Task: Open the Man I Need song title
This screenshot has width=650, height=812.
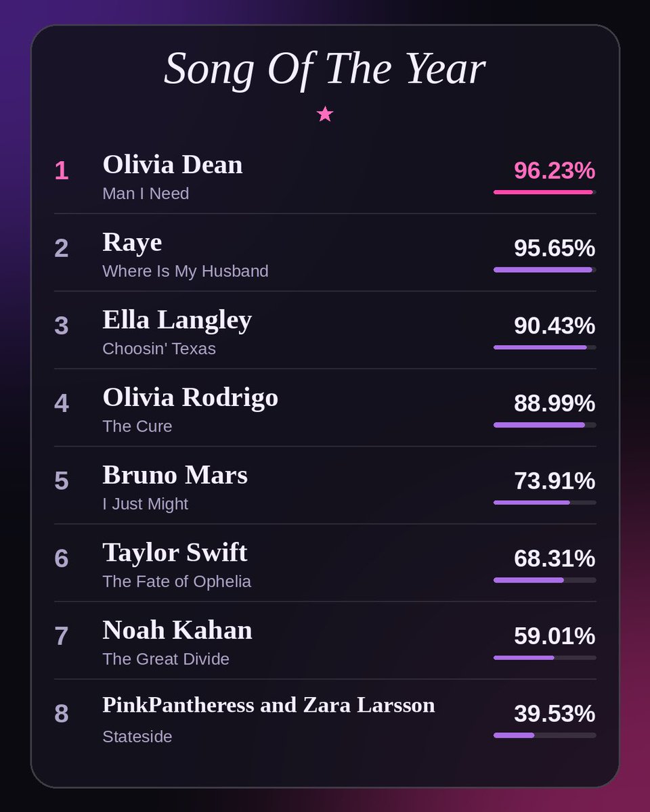Action: [x=146, y=194]
